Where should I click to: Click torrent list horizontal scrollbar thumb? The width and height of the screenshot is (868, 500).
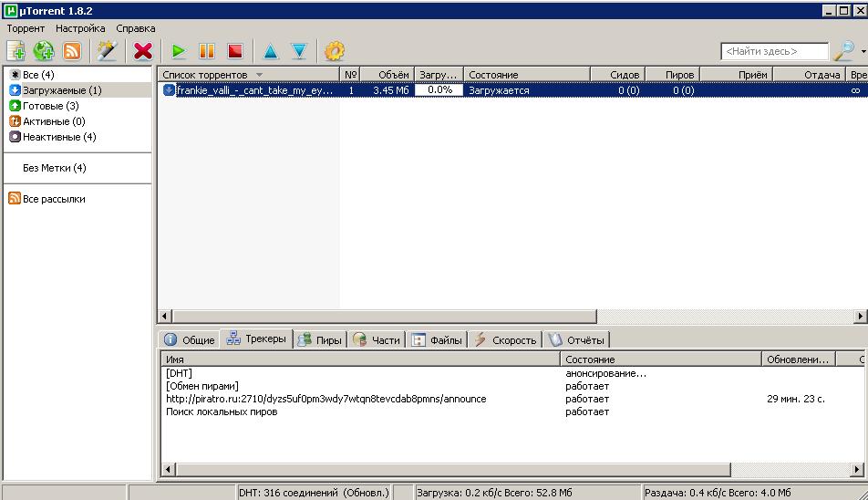pyautogui.click(x=384, y=317)
